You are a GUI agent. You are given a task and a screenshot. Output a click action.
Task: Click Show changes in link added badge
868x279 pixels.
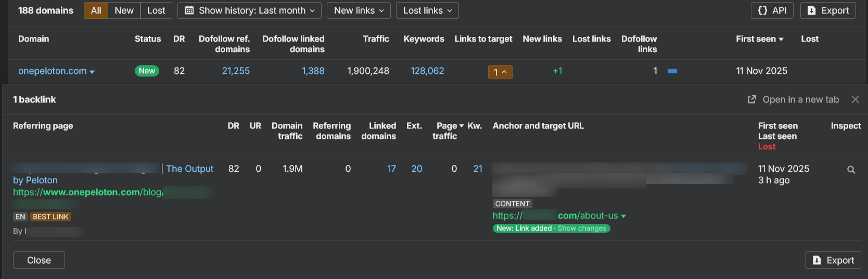582,228
